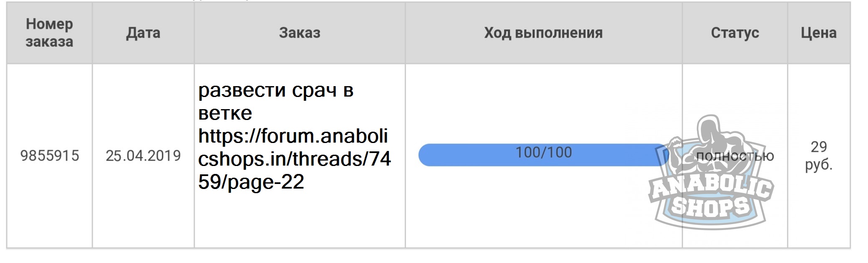Click the '100/100' label on the bar
Screen dimensions: 868x263
click(543, 152)
